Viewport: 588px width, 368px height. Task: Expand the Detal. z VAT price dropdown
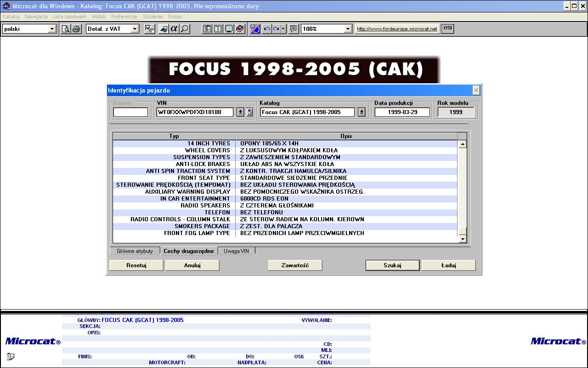(x=135, y=29)
